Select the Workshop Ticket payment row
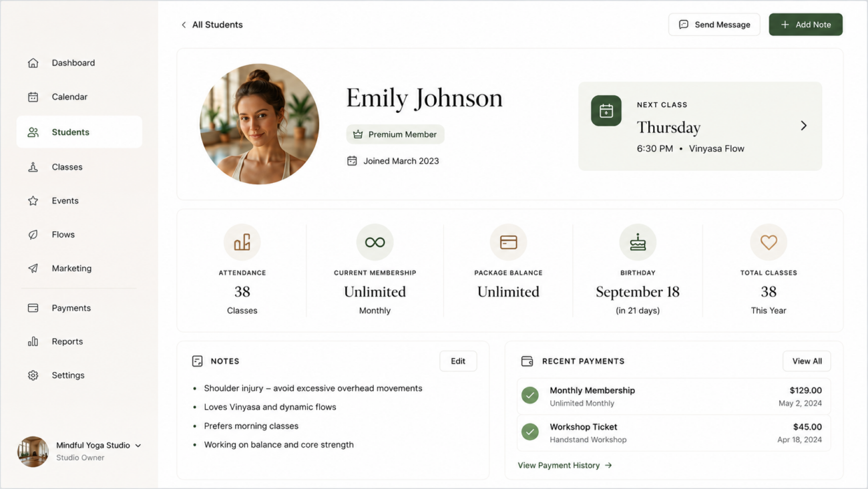Image resolution: width=868 pixels, height=489 pixels. 674,433
